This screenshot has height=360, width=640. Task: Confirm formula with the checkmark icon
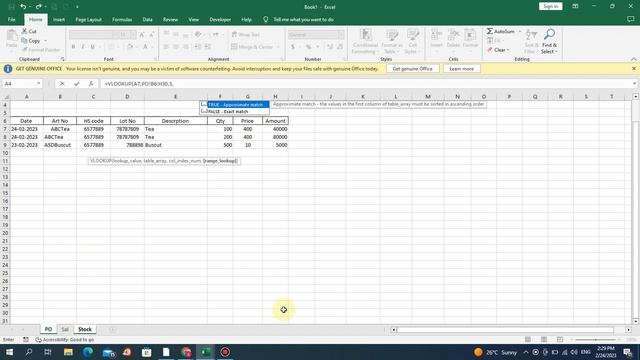(x=76, y=84)
